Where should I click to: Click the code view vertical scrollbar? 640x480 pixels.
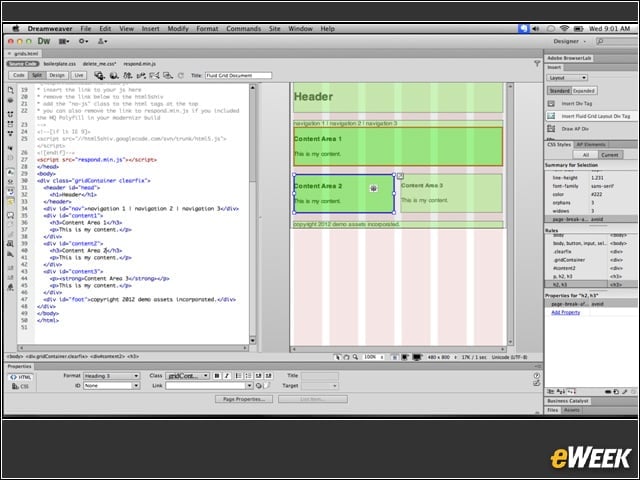click(x=253, y=214)
